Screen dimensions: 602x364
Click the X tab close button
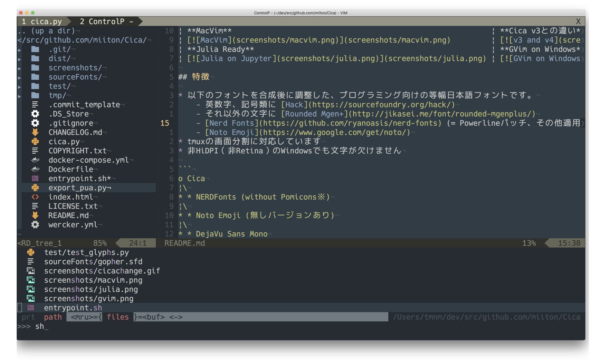[578, 21]
